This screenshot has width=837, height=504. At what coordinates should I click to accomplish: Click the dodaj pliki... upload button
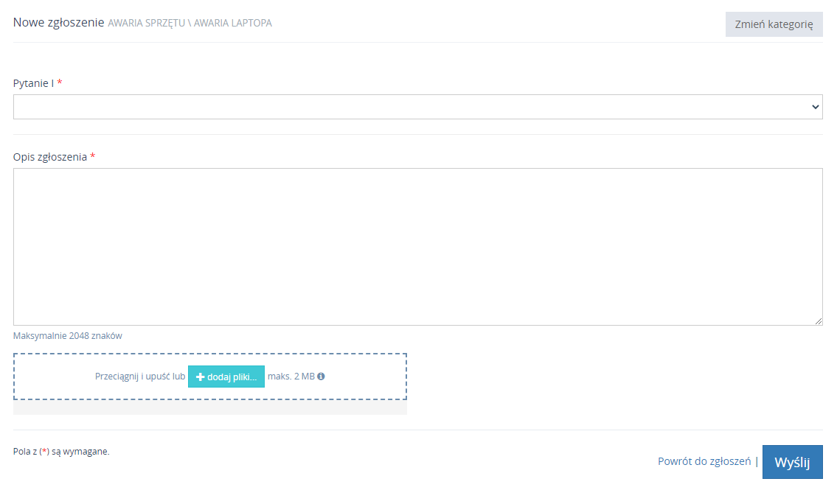tap(226, 377)
